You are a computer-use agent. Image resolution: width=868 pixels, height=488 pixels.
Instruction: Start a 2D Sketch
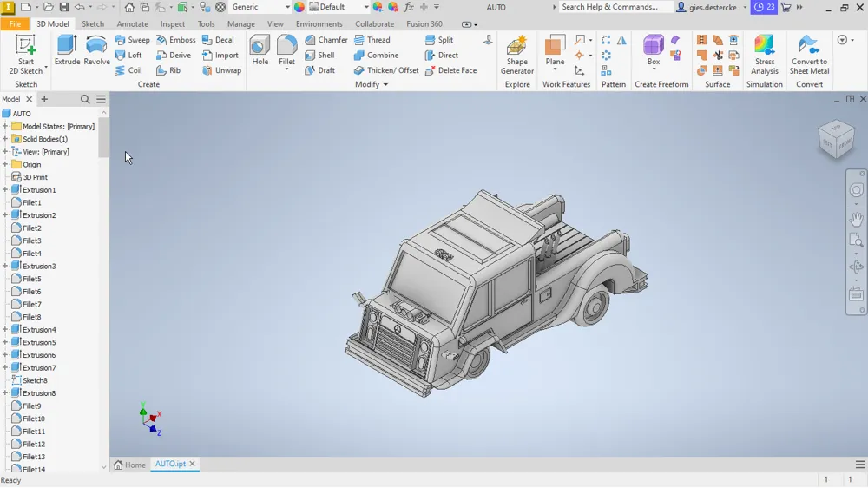(25, 55)
